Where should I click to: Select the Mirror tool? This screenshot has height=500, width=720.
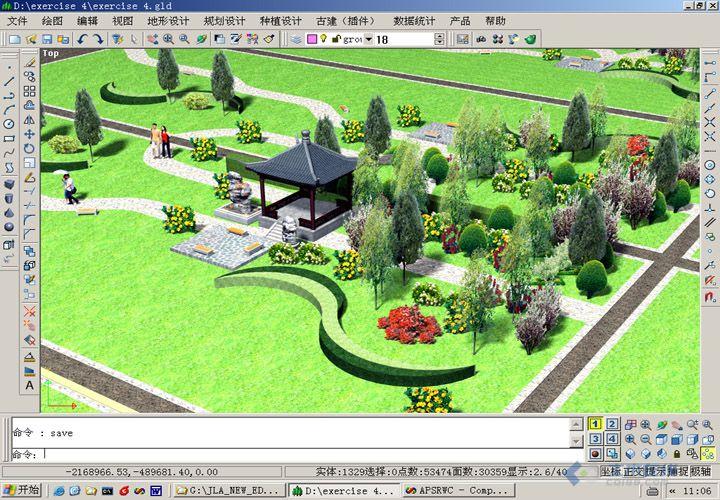pos(29,120)
